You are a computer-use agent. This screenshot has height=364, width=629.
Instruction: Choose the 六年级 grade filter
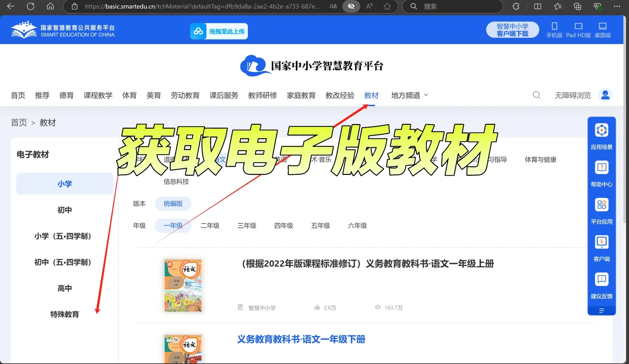[x=357, y=225]
